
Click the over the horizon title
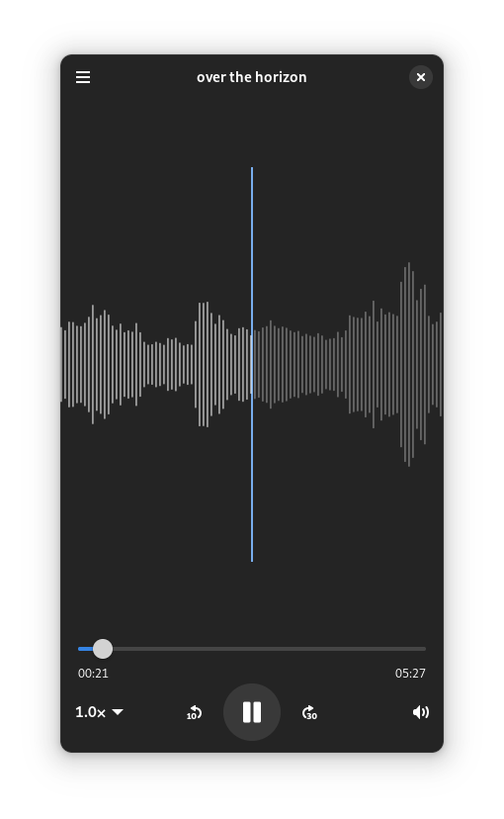click(251, 77)
